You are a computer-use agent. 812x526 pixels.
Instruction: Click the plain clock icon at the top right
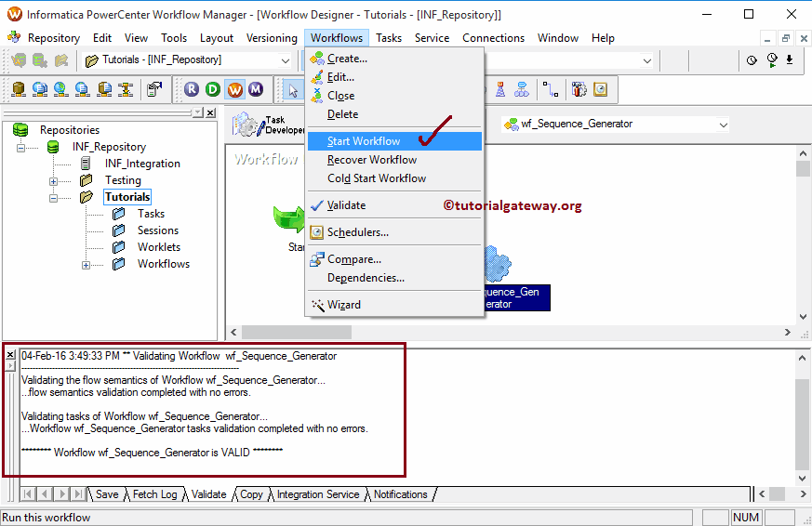point(752,60)
